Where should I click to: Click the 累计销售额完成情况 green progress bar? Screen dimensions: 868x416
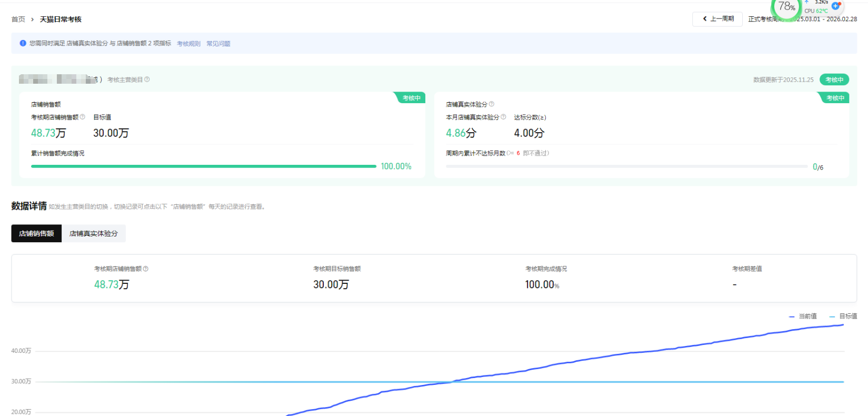pyautogui.click(x=203, y=166)
